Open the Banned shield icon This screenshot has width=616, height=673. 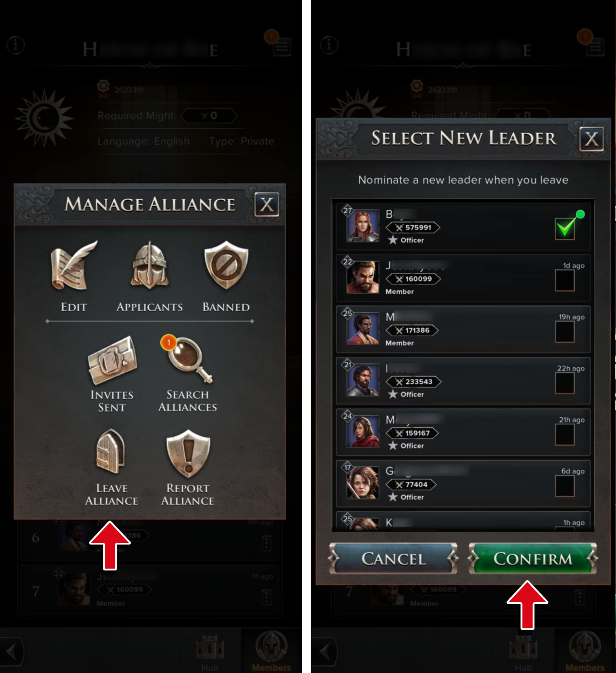[x=226, y=266]
